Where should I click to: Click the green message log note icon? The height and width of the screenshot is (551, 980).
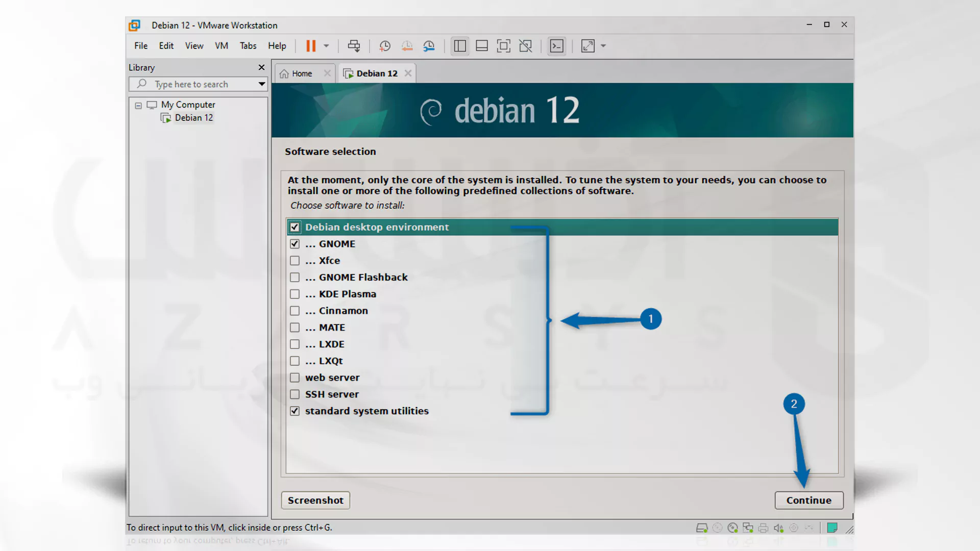pyautogui.click(x=832, y=528)
